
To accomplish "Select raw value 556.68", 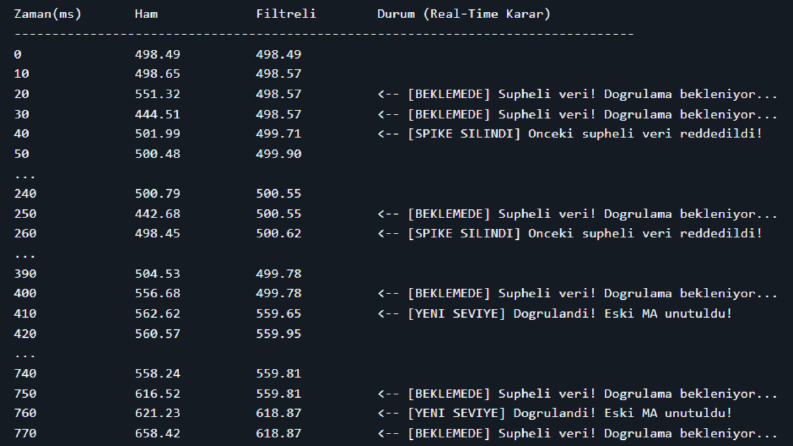I will point(157,293).
